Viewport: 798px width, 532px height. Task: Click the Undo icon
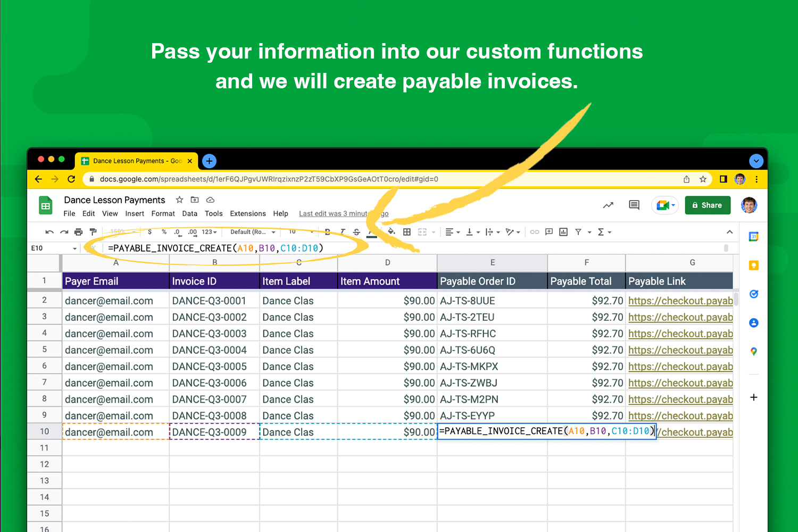[x=49, y=232]
